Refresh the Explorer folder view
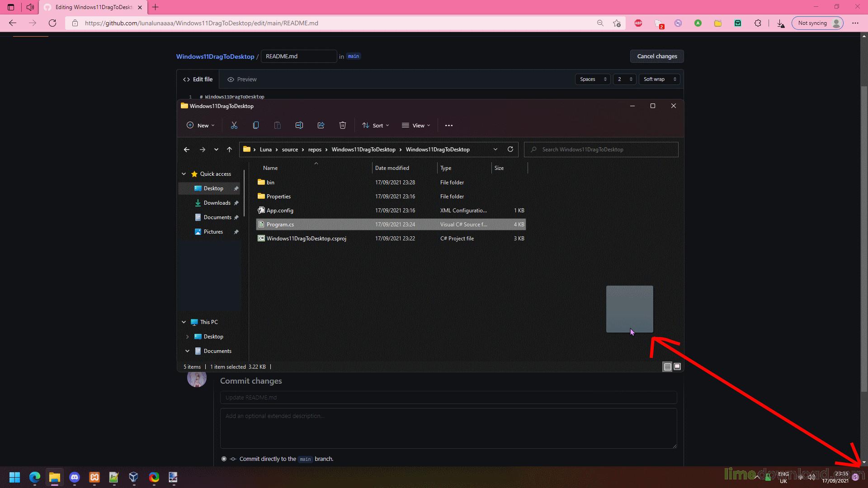The height and width of the screenshot is (488, 868). tap(510, 150)
